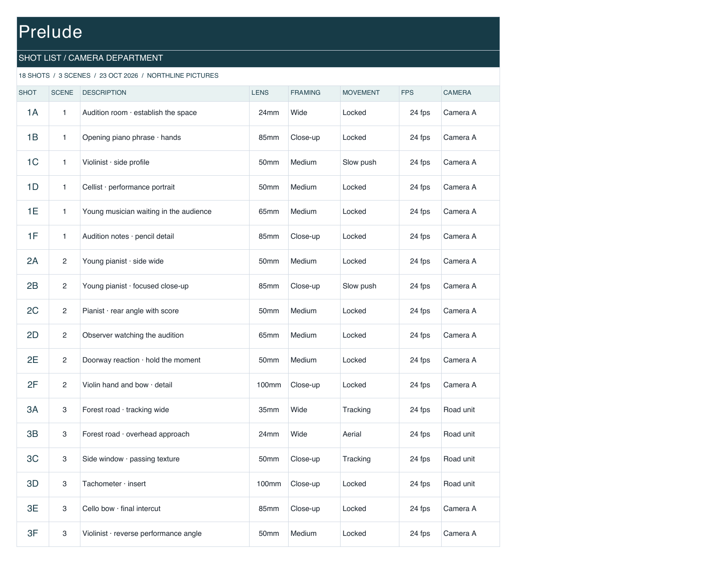Viewport: 728px width, 563px height.
Task: Click 'NORTHLINE PICTURES' in the info line
Action: pos(183,75)
